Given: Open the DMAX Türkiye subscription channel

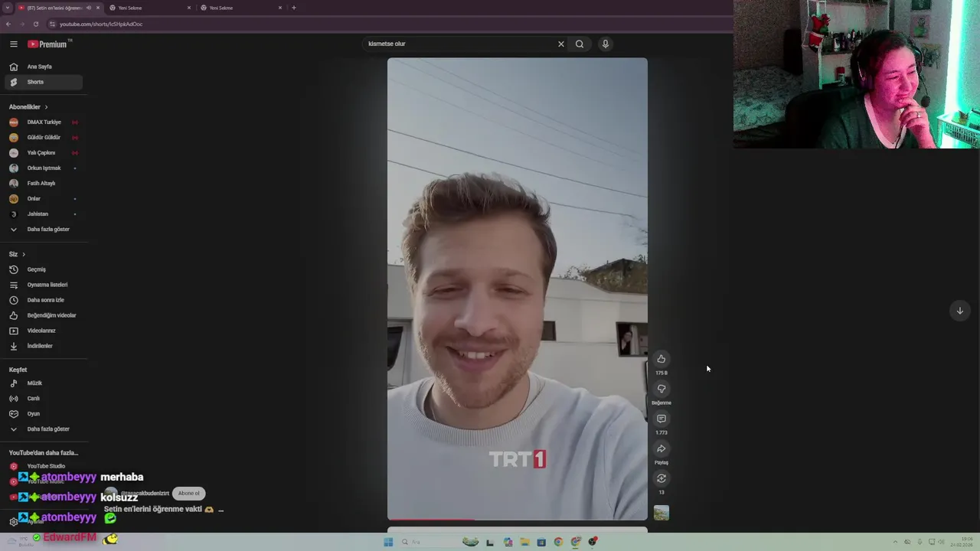Looking at the screenshot, I should pyautogui.click(x=43, y=122).
